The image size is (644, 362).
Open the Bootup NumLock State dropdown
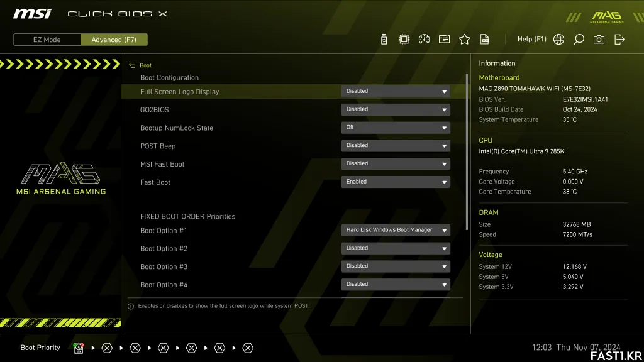[396, 128]
